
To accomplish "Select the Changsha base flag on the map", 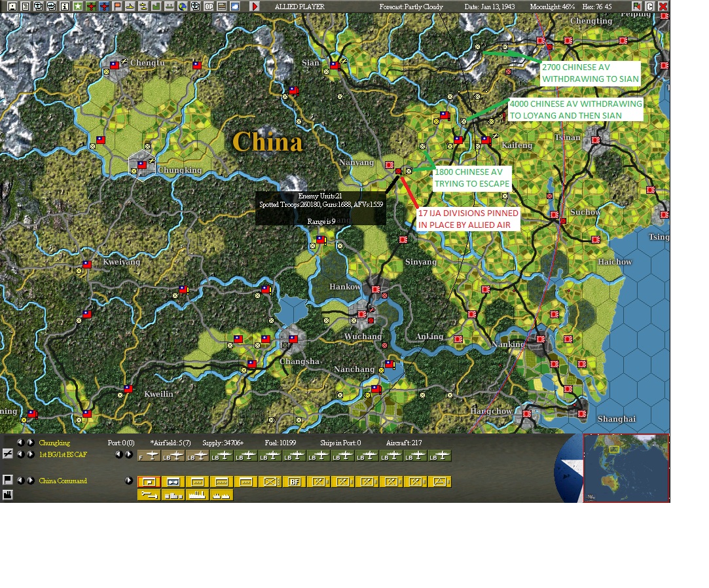I will coord(293,339).
